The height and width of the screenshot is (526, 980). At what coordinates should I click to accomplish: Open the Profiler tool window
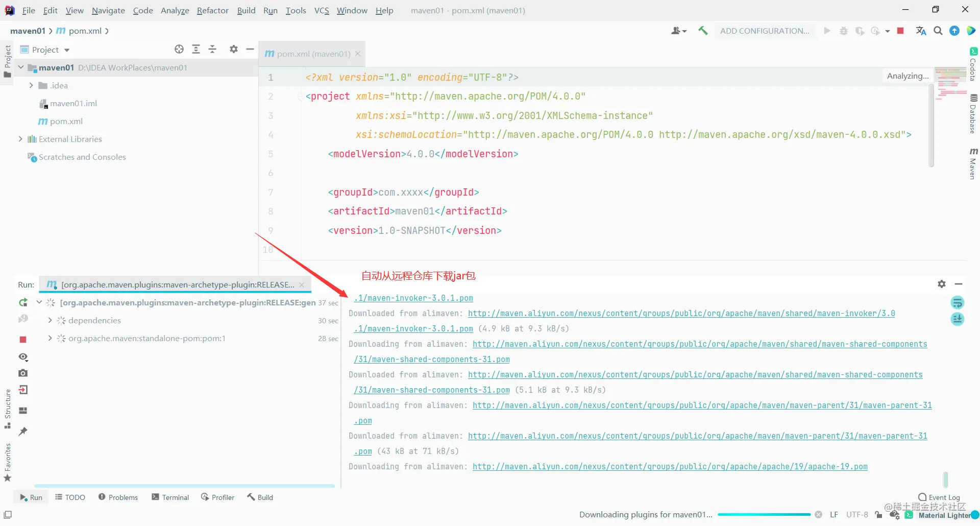pos(218,497)
